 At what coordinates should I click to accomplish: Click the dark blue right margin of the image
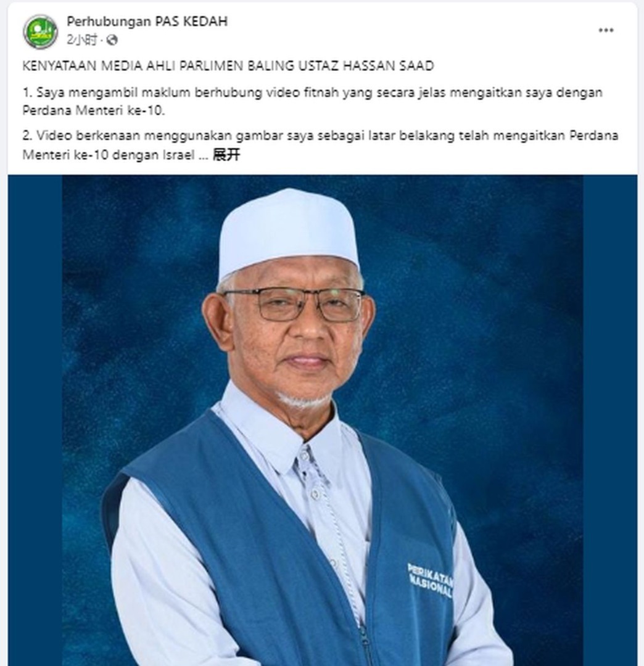[610, 421]
